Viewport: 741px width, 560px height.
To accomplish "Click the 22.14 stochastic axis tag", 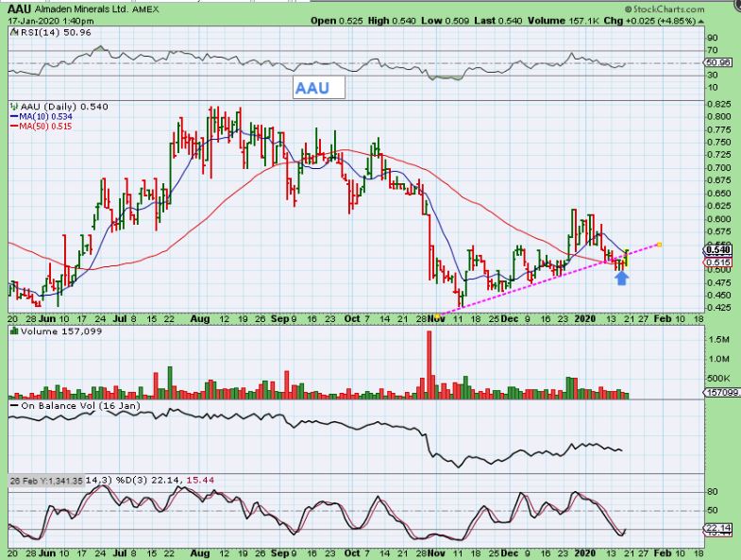I will (717, 528).
